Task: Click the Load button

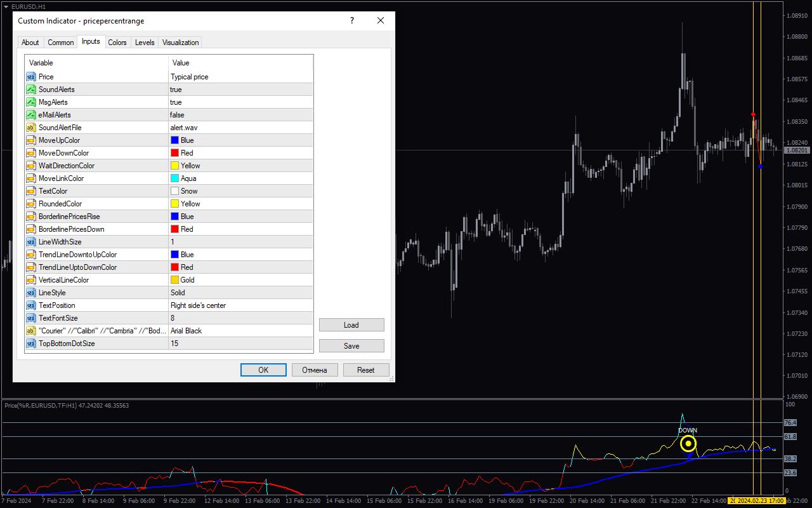Action: (x=351, y=324)
